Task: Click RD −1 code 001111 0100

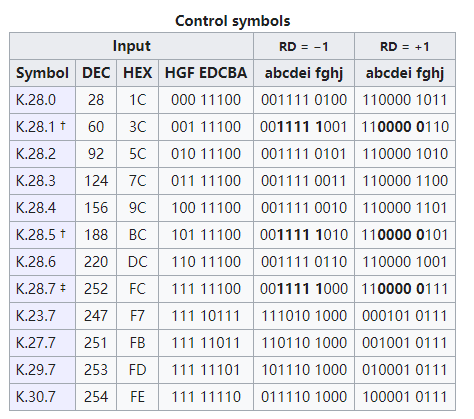Action: tap(304, 100)
